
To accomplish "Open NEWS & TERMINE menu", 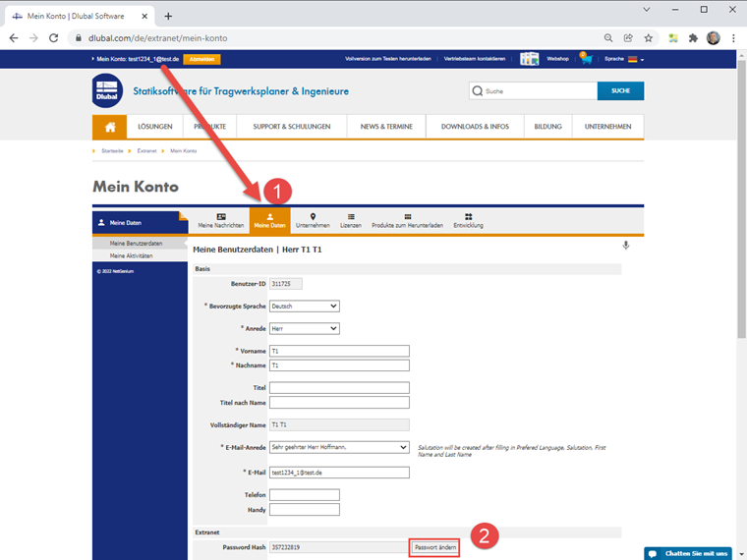I will coord(386,127).
